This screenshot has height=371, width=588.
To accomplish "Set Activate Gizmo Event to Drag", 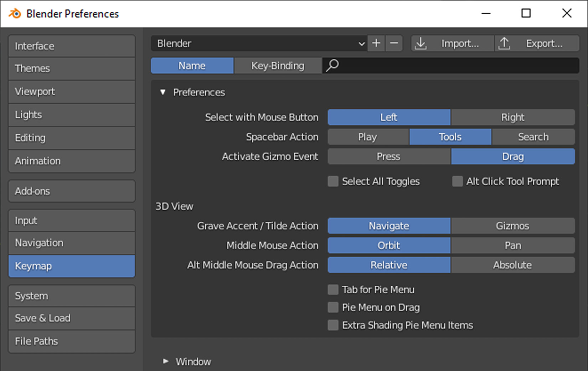I will click(513, 156).
